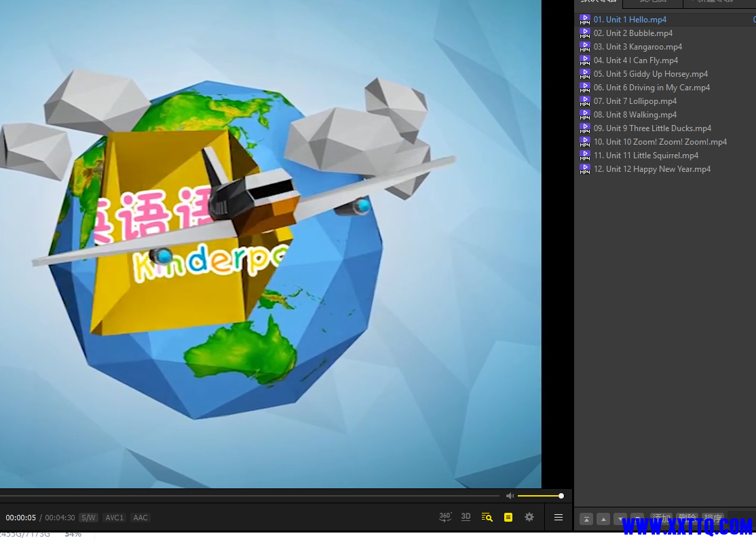Click the 00:00:05 current time display
This screenshot has width=756, height=540.
pyautogui.click(x=21, y=518)
